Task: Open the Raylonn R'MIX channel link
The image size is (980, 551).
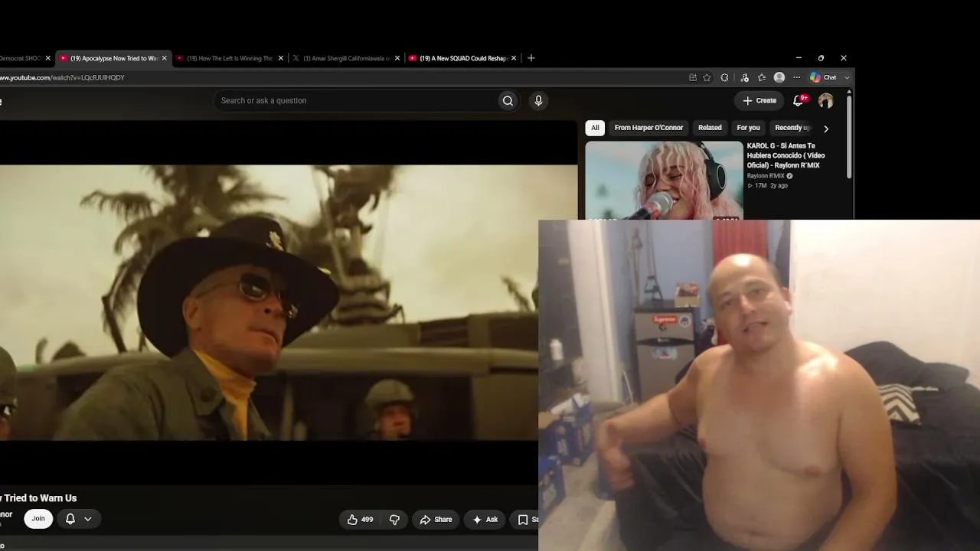Action: pyautogui.click(x=766, y=176)
